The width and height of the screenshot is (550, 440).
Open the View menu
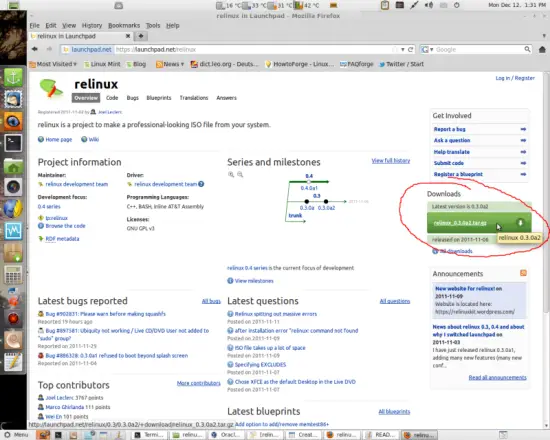pos(69,25)
